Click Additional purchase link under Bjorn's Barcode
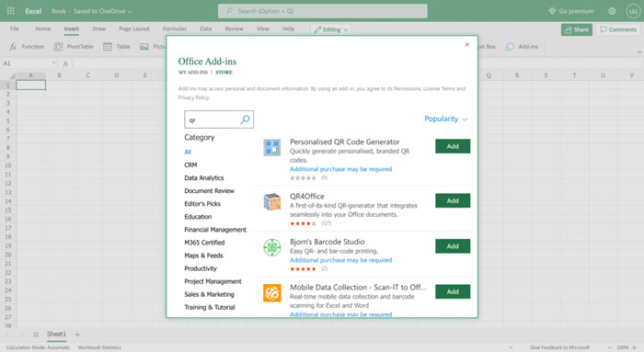The height and width of the screenshot is (352, 644). pos(341,260)
